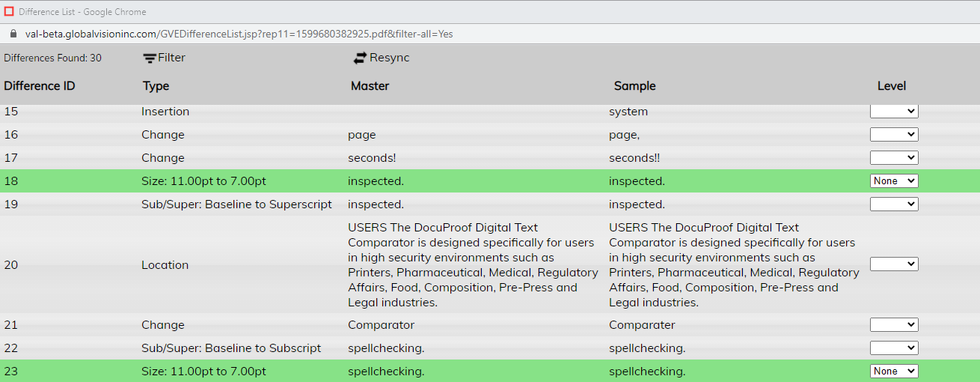The height and width of the screenshot is (382, 980).
Task: Click the Type column header
Action: tap(156, 86)
